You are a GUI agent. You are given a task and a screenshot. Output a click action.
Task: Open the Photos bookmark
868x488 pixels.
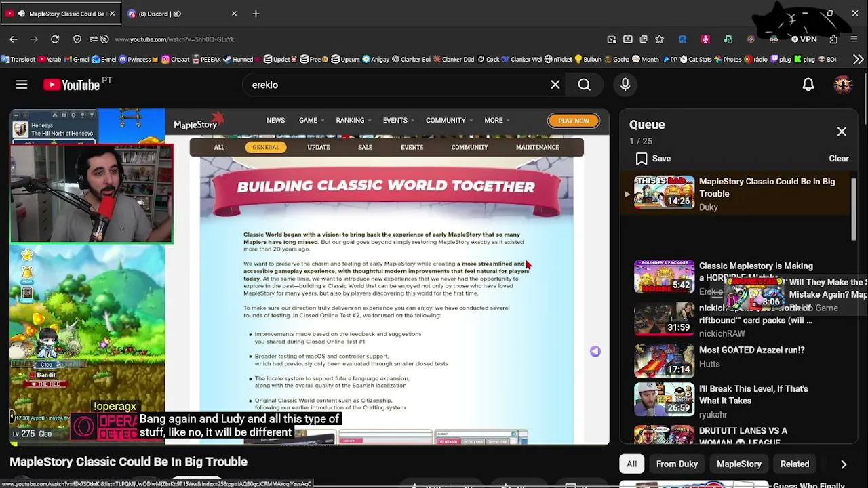[728, 60]
